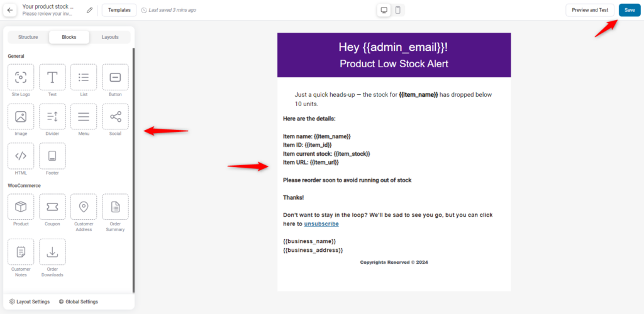Insert the HTML code block
644x314 pixels.
21,156
